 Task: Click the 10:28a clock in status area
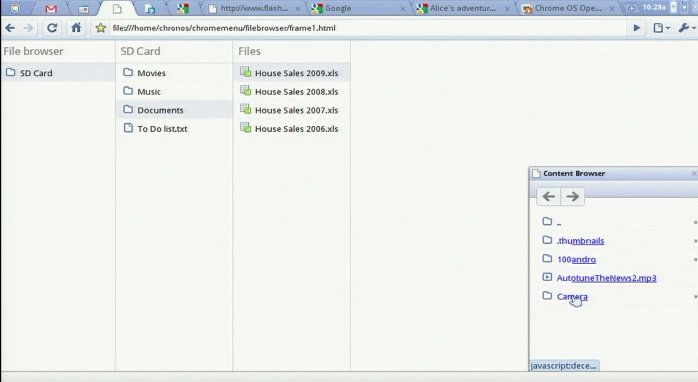tap(654, 7)
